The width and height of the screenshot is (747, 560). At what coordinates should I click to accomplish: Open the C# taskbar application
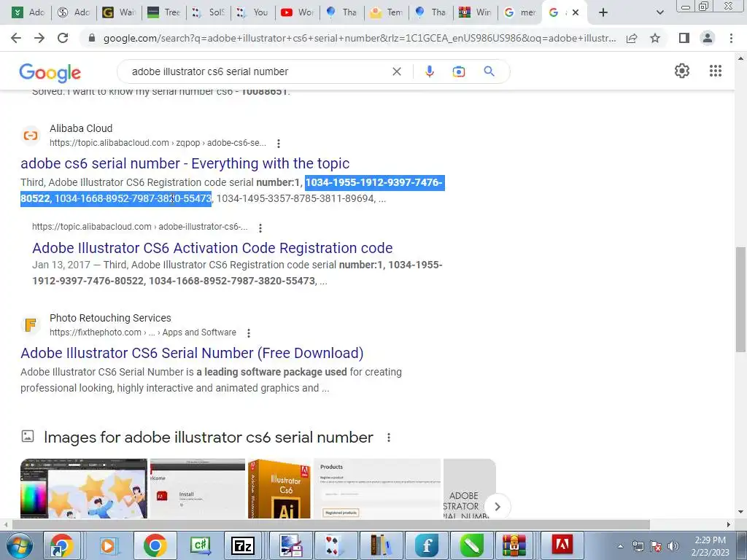click(201, 545)
